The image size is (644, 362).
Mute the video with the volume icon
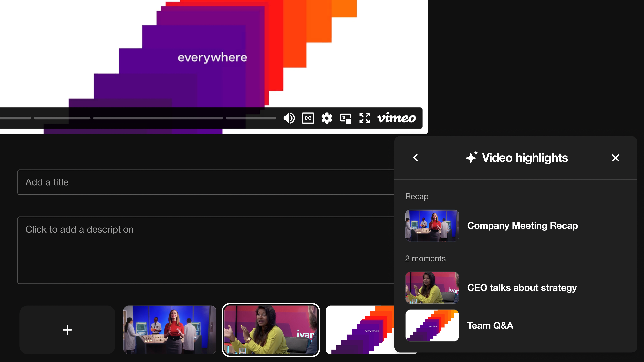coord(289,118)
